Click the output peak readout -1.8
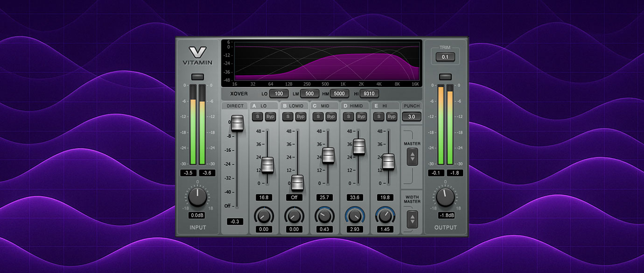Viewport: 644px width, 273px height. [x=455, y=173]
